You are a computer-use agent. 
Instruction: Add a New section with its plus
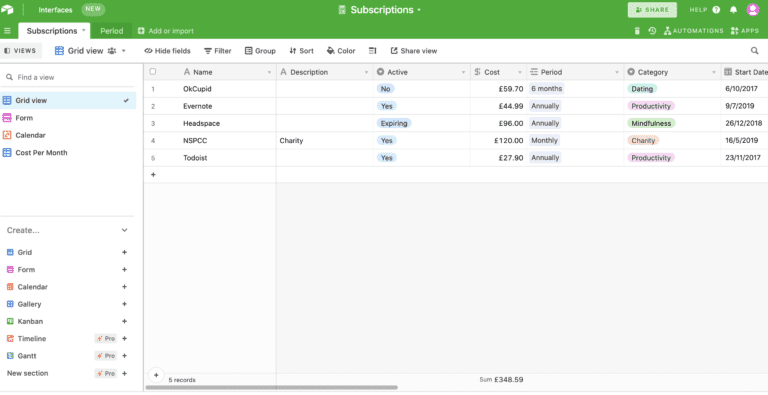coord(124,373)
